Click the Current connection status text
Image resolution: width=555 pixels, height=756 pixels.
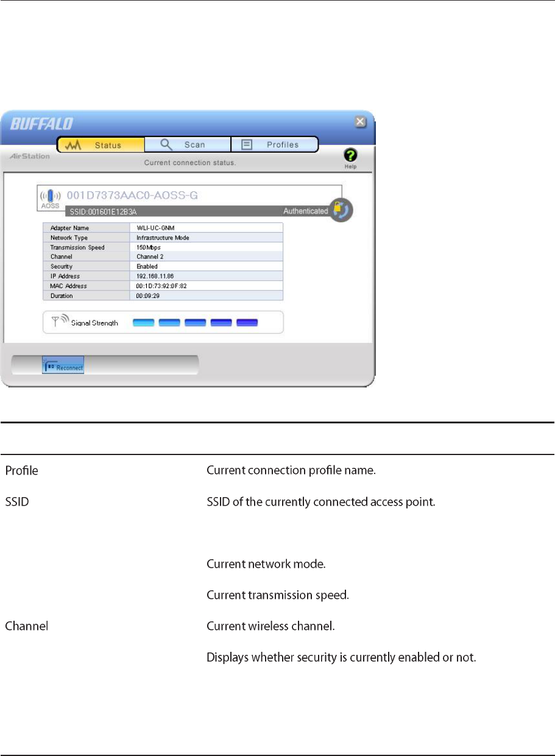click(x=189, y=163)
